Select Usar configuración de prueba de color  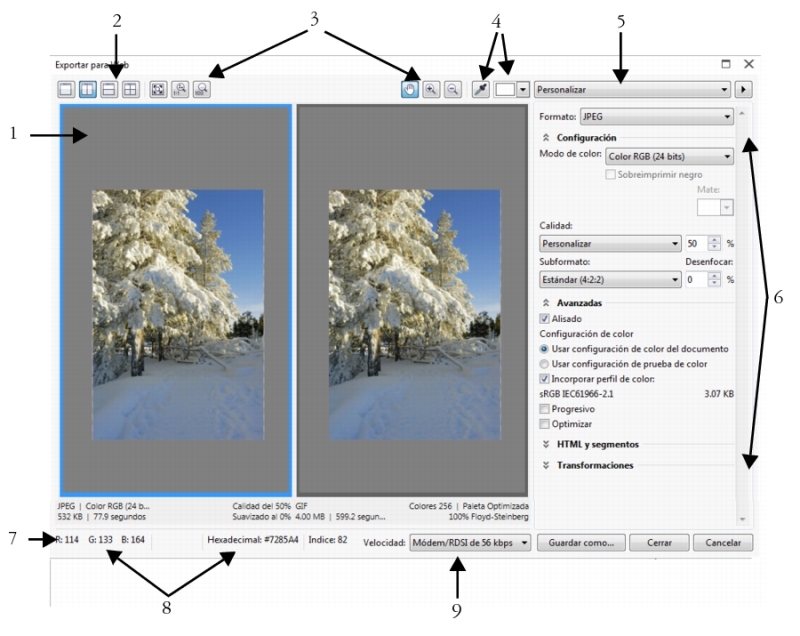545,364
